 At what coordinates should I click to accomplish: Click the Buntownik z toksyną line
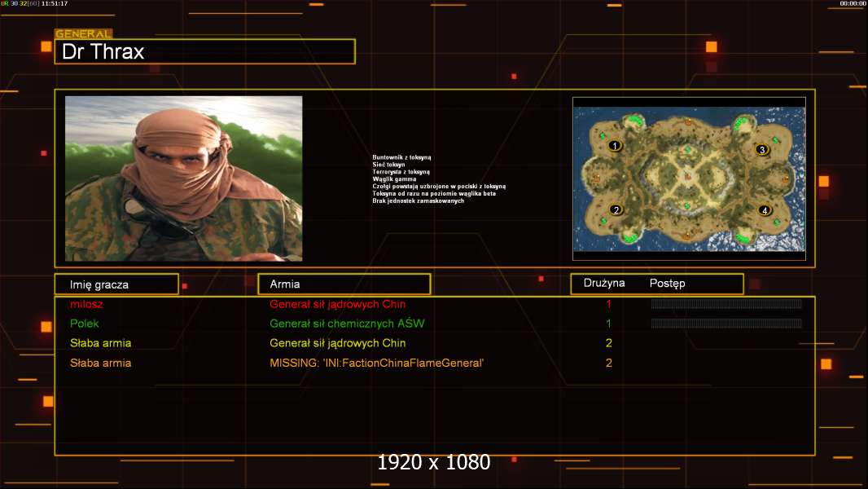[x=401, y=157]
